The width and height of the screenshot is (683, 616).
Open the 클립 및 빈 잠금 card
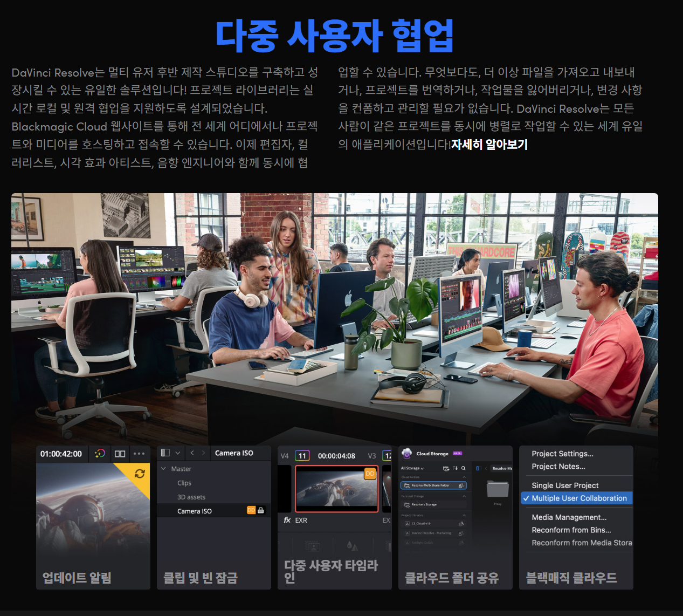214,517
